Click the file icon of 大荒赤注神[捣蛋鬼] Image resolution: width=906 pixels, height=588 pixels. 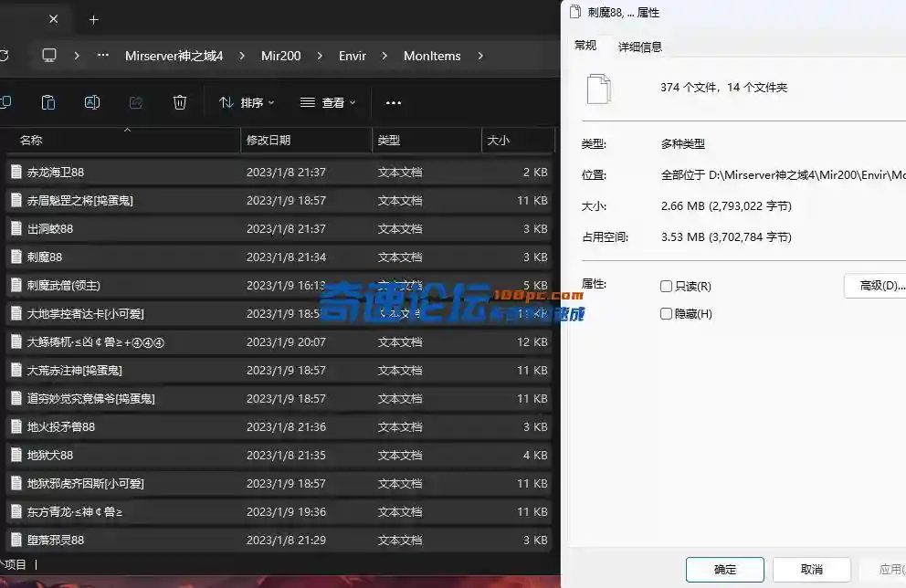[x=16, y=370]
